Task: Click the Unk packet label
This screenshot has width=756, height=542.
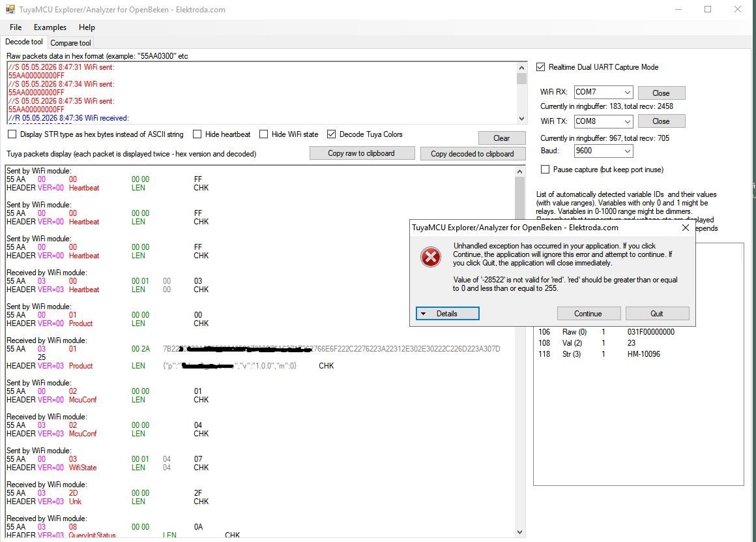Action: click(x=75, y=502)
